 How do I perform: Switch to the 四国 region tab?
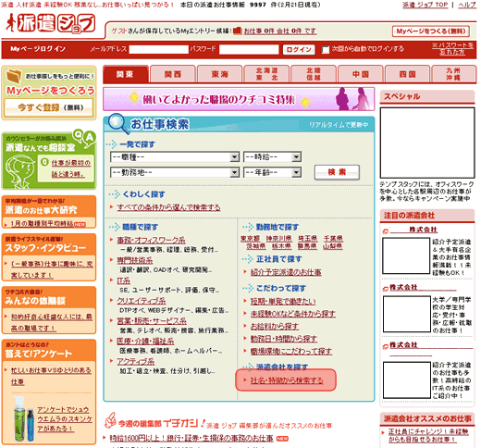[407, 74]
